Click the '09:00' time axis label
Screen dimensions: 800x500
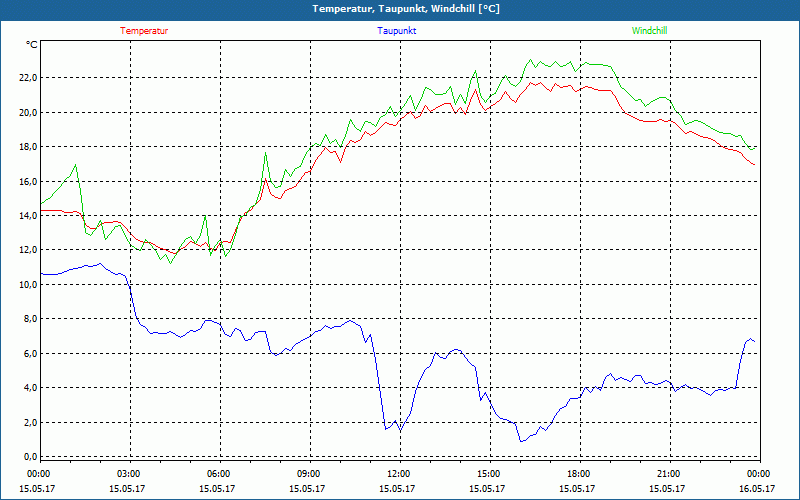click(310, 474)
